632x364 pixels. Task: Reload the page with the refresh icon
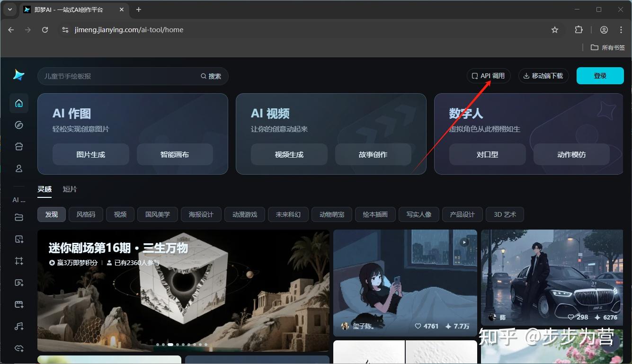(45, 30)
